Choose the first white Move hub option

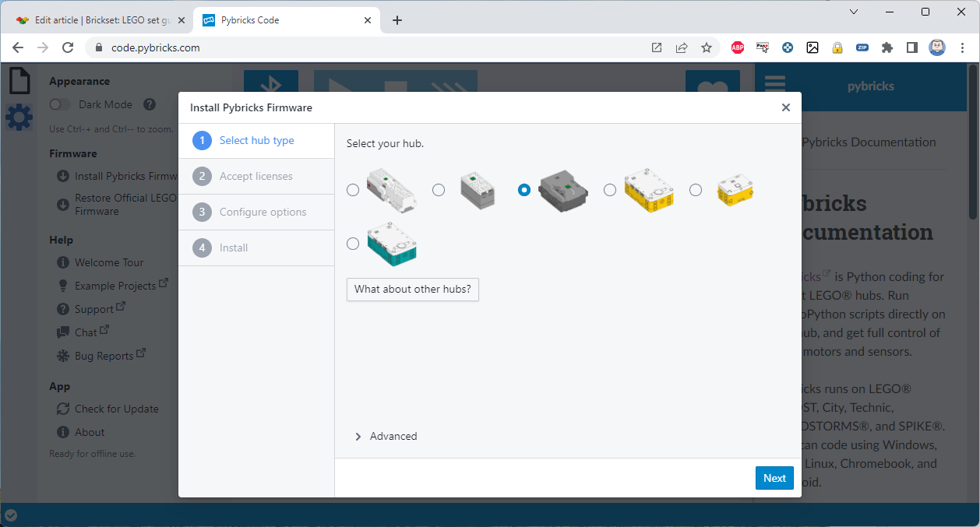coord(353,190)
